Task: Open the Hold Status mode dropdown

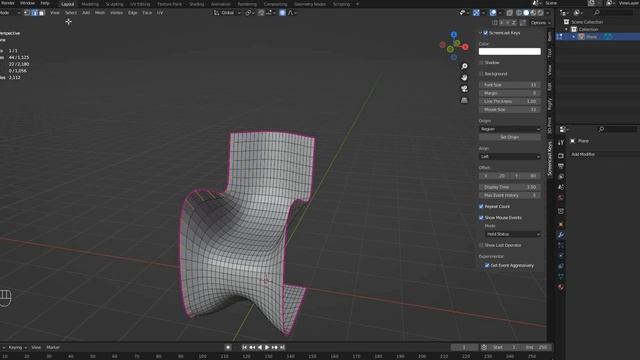Action: click(513, 234)
